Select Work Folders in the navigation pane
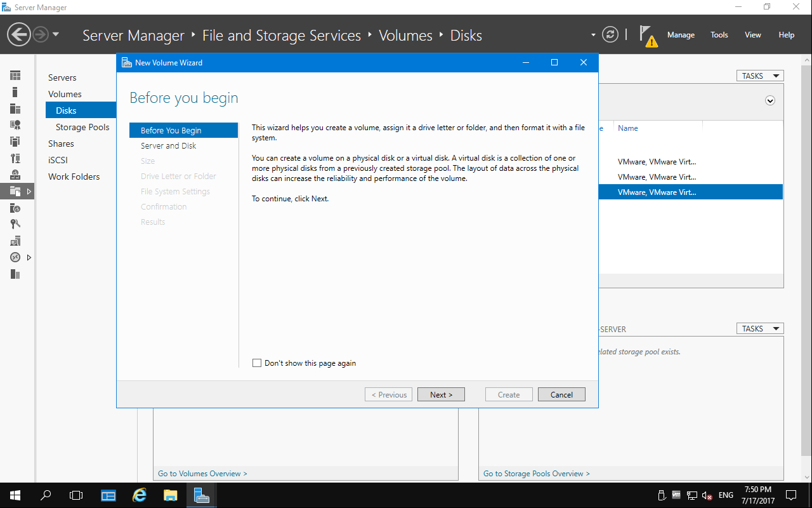The height and width of the screenshot is (508, 812). click(74, 177)
